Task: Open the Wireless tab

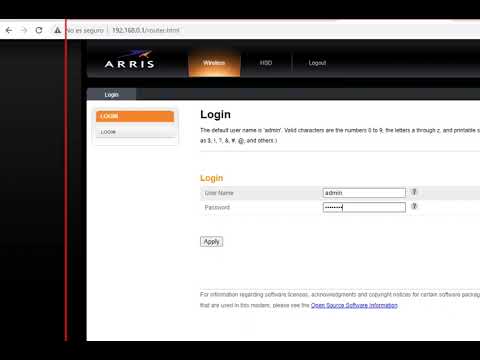Action: pyautogui.click(x=214, y=63)
